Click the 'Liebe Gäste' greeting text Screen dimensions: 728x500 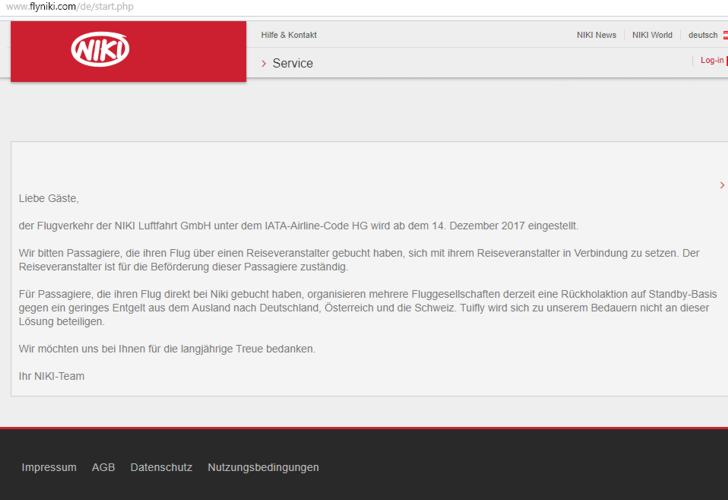click(49, 198)
